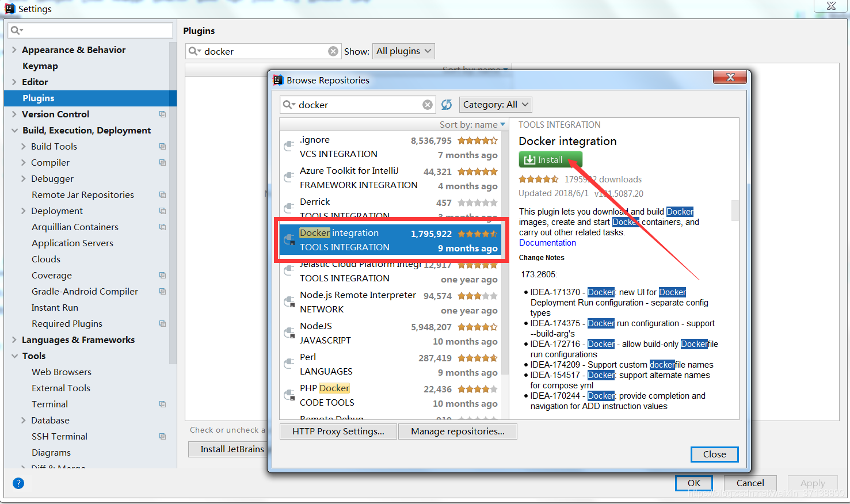The height and width of the screenshot is (504, 850).
Task: Open the Sort by: name dropdown
Action: click(x=472, y=124)
